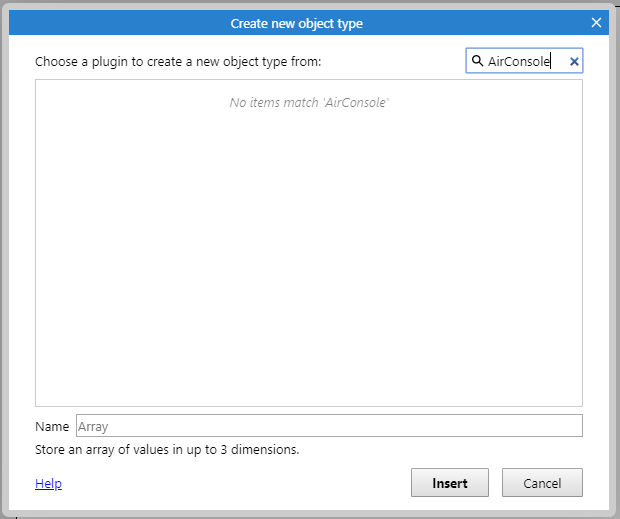Clear the AirConsole search text
Screen dimensions: 620x519
tap(574, 61)
